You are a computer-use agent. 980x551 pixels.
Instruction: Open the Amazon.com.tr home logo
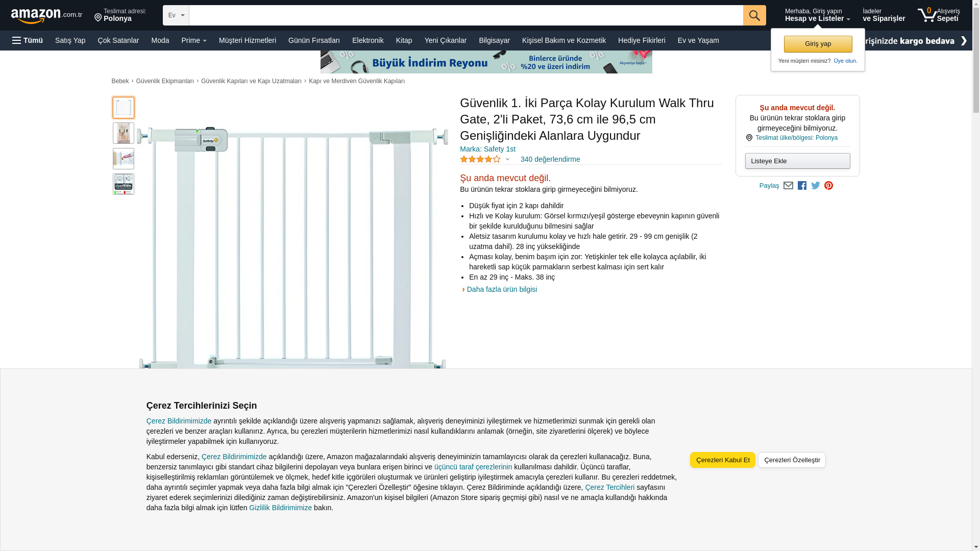coord(46,15)
